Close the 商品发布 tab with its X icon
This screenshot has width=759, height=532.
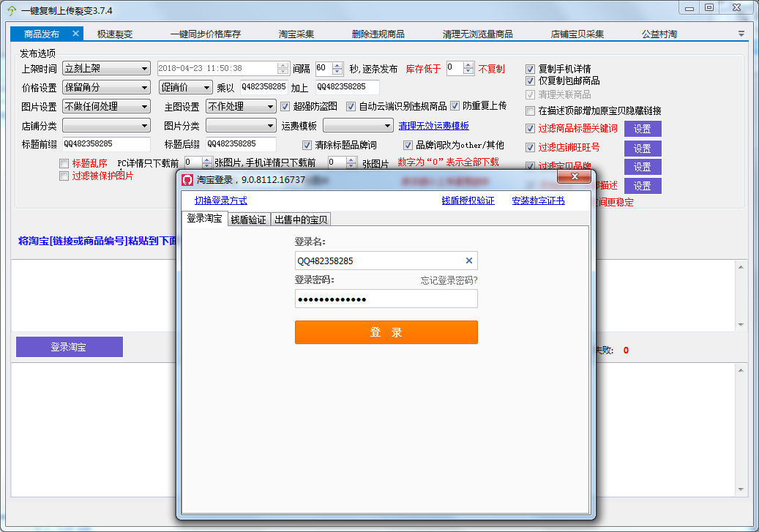pyautogui.click(x=75, y=34)
